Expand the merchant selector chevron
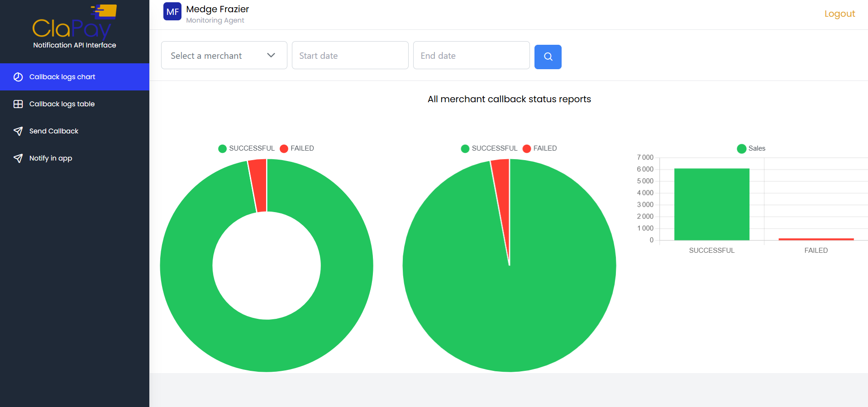The height and width of the screenshot is (407, 868). coord(271,55)
